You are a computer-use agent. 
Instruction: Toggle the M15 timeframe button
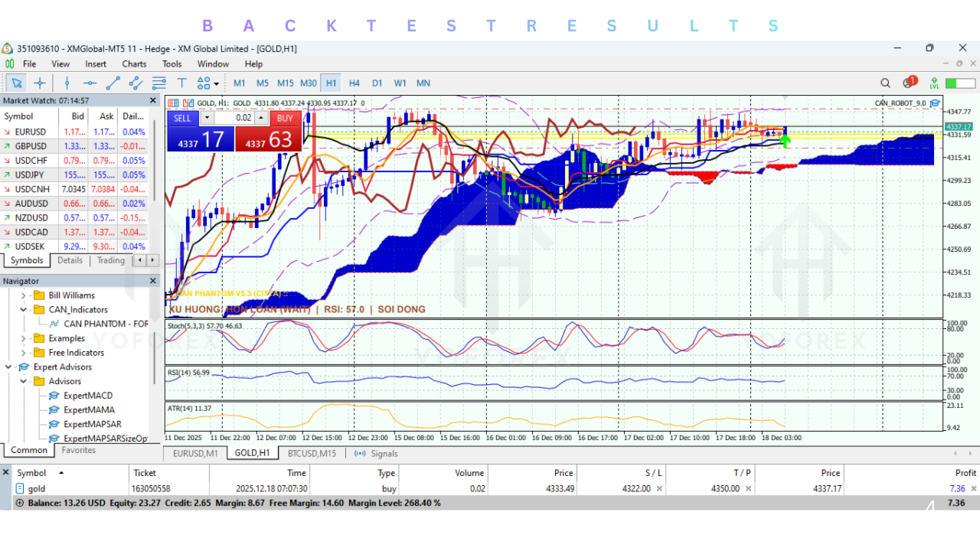tap(285, 83)
